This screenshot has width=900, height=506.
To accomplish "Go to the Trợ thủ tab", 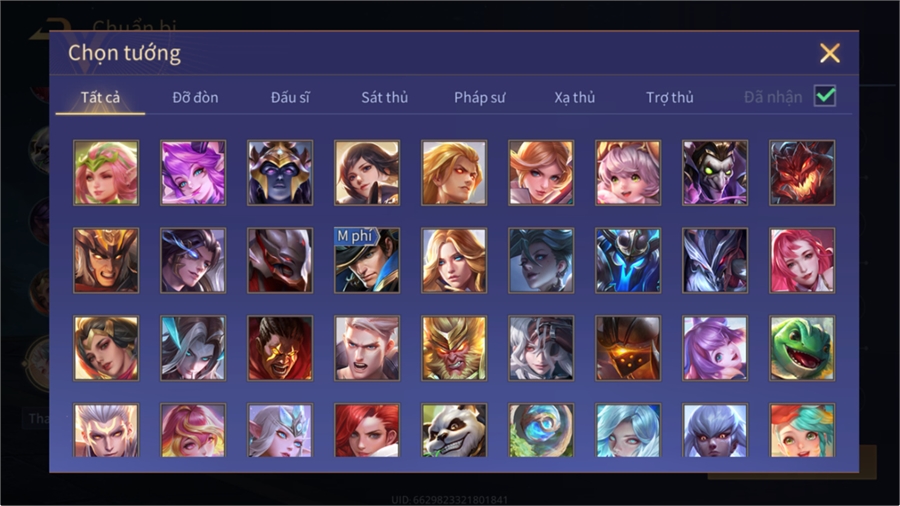I will [x=670, y=98].
